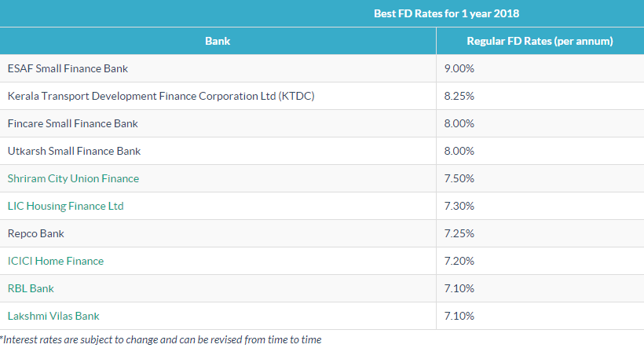Click the Repco Bank cell
The height and width of the screenshot is (348, 644).
(36, 233)
